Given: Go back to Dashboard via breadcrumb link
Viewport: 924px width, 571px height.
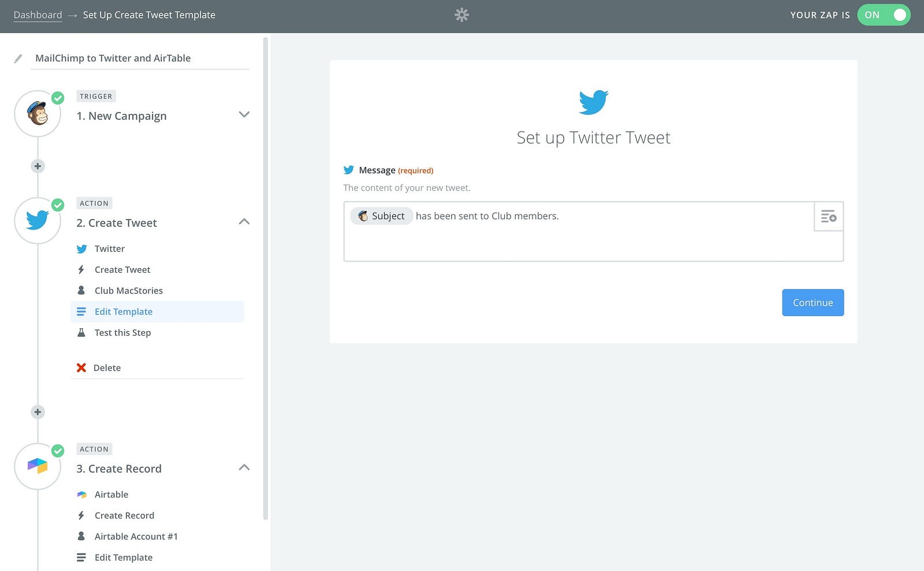Looking at the screenshot, I should [x=38, y=15].
